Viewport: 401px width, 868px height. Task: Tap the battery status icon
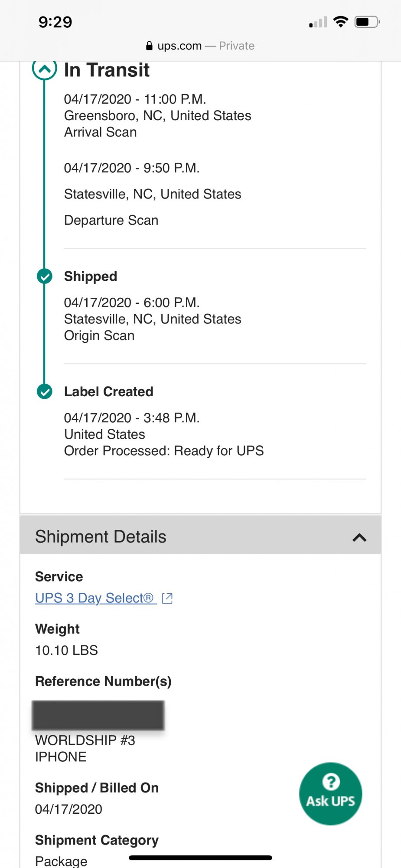[x=367, y=22]
